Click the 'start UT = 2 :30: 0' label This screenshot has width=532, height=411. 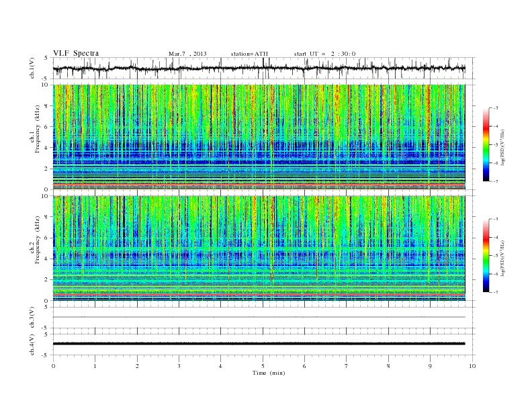tap(324, 54)
